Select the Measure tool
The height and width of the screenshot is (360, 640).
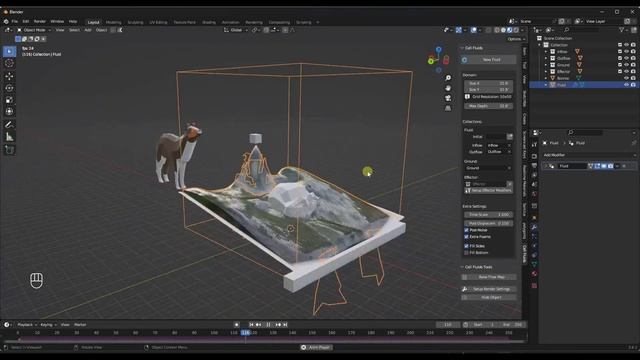tap(9, 137)
